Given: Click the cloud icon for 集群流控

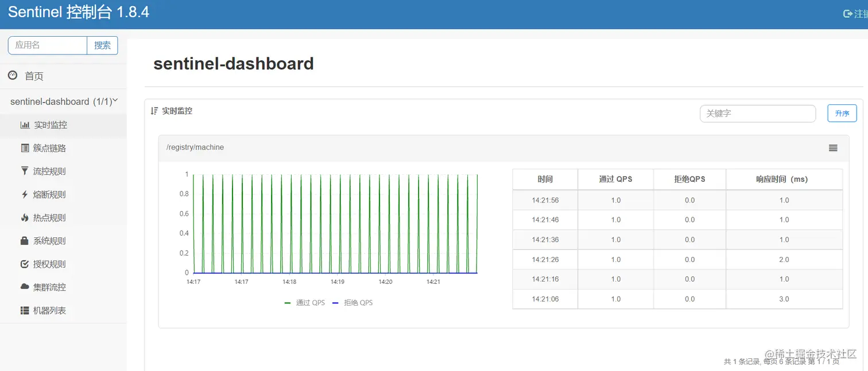Looking at the screenshot, I should pyautogui.click(x=25, y=287).
